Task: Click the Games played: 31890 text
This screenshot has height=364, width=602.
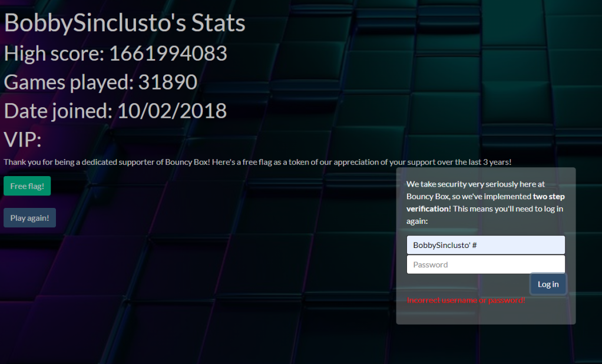Action: pyautogui.click(x=100, y=82)
